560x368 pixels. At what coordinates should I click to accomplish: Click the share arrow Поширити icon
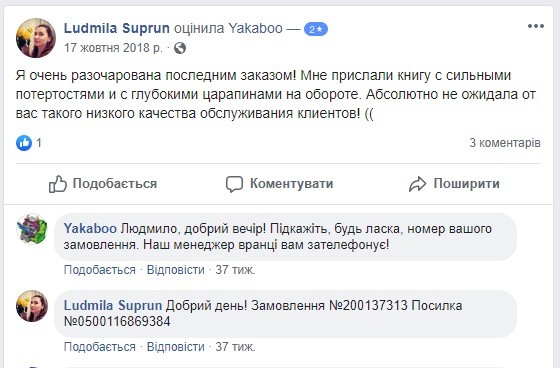tap(418, 184)
